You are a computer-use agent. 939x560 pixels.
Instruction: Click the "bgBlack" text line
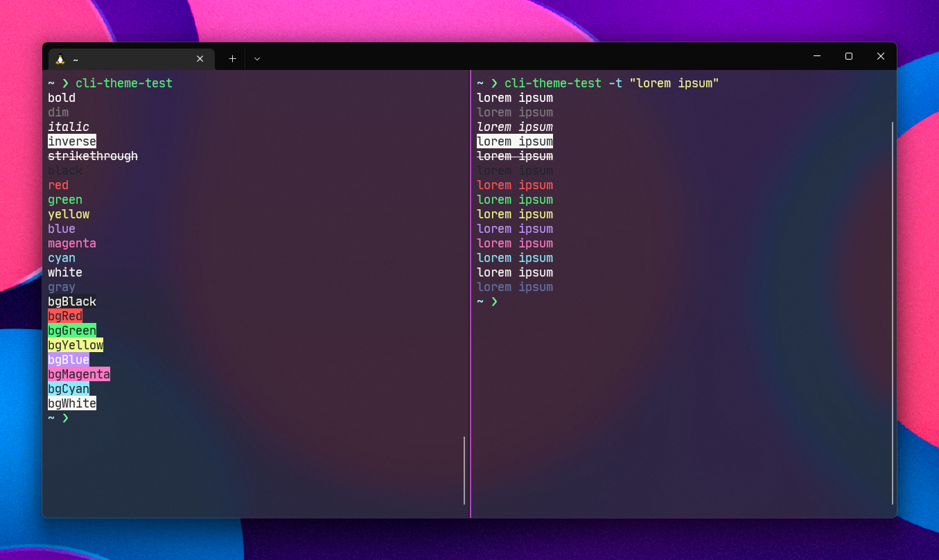pyautogui.click(x=72, y=301)
